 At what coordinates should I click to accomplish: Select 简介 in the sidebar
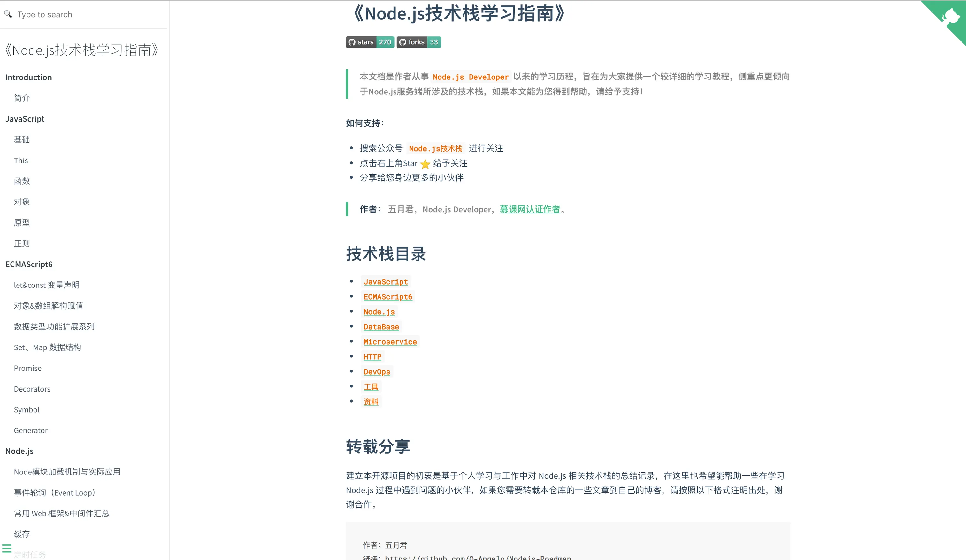[21, 98]
